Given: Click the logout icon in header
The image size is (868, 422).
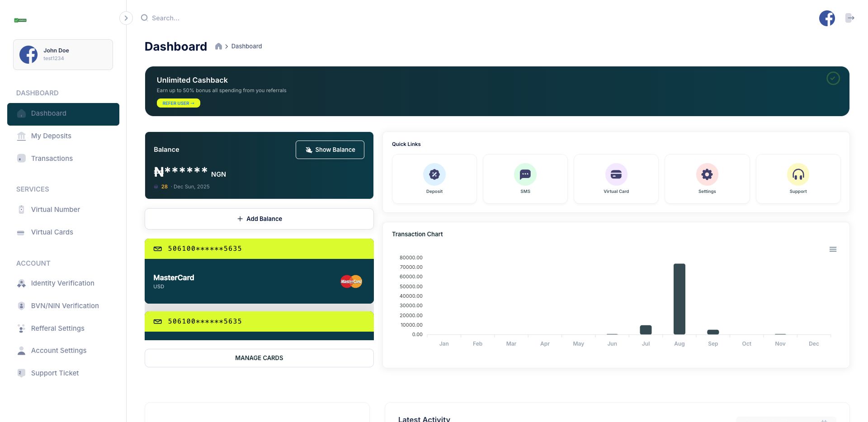Looking at the screenshot, I should 850,18.
